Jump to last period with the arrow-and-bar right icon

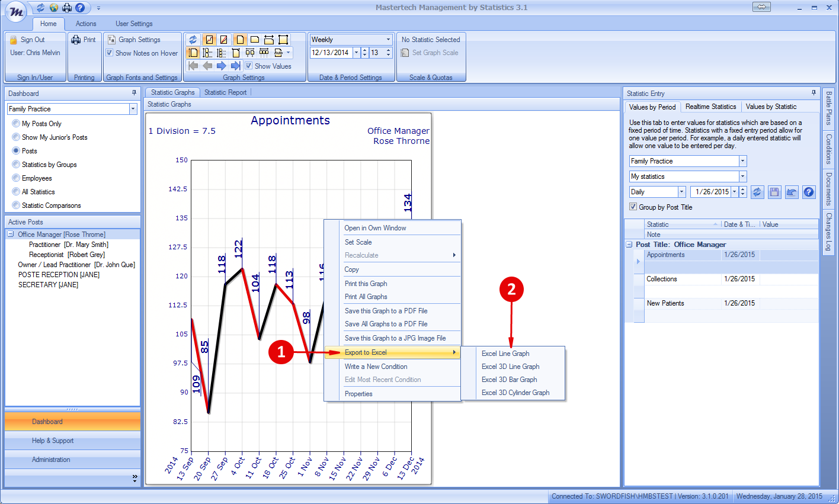click(236, 66)
